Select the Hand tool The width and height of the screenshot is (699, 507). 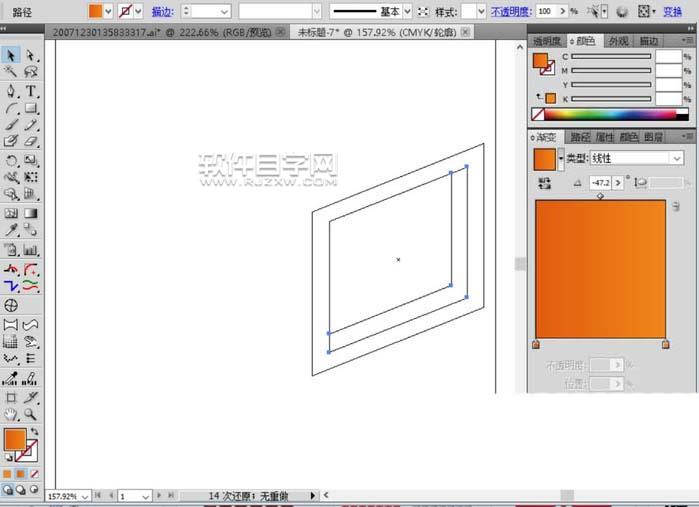tap(11, 413)
